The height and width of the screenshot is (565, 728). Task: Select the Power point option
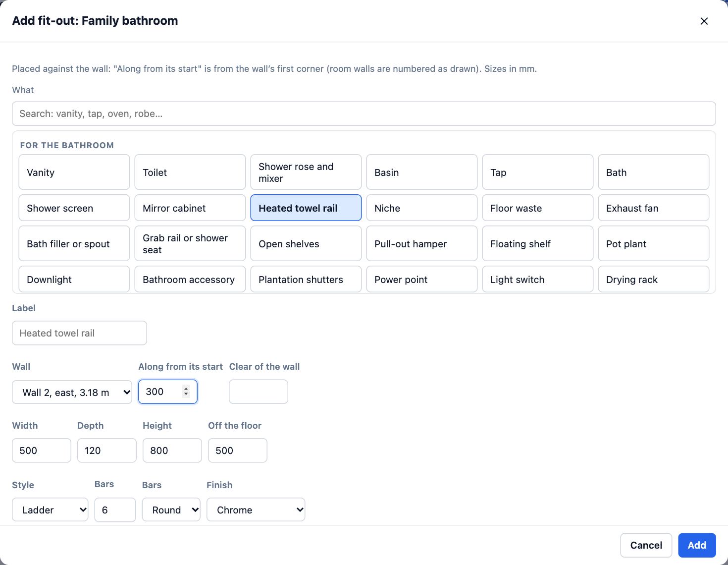point(422,279)
